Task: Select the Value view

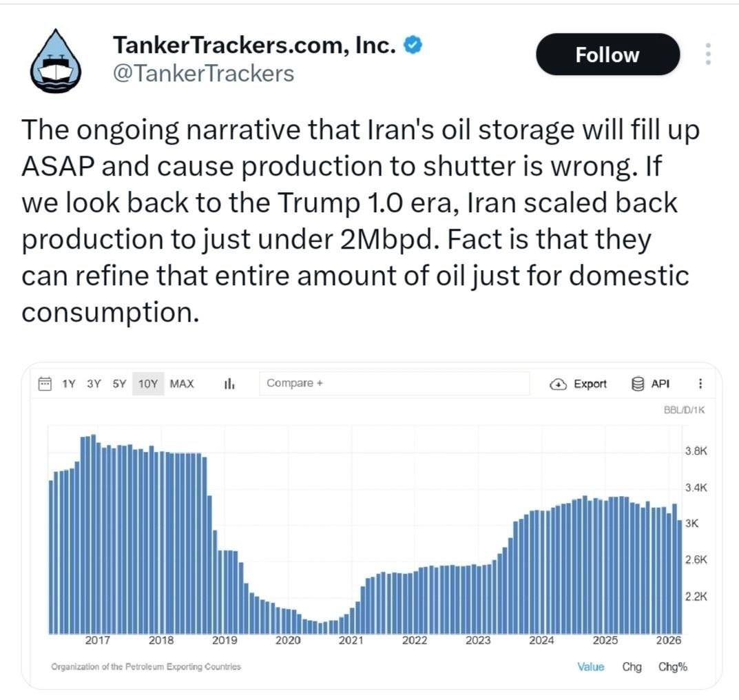Action: pyautogui.click(x=590, y=666)
